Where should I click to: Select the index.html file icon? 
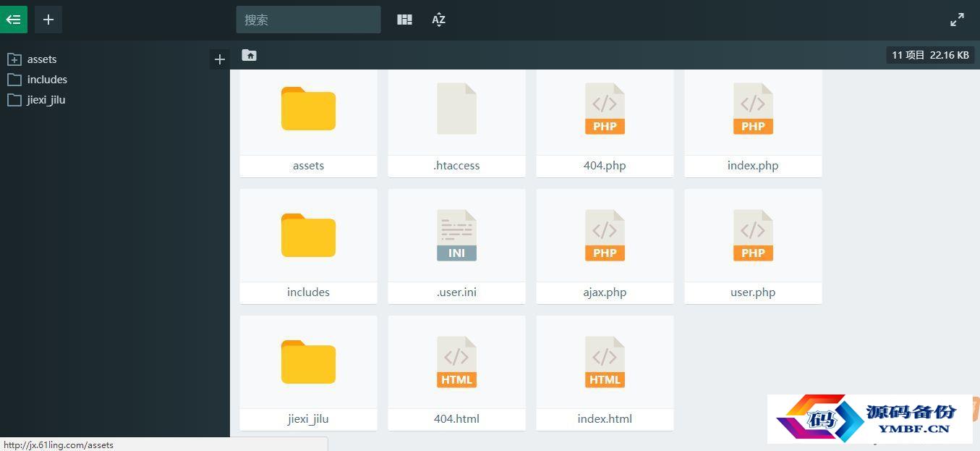coord(605,362)
